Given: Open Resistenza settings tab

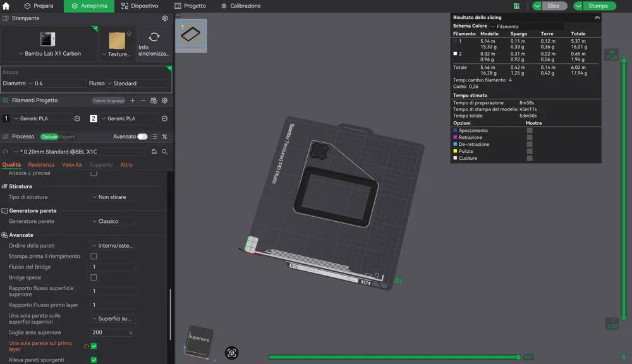Looking at the screenshot, I should pos(41,164).
